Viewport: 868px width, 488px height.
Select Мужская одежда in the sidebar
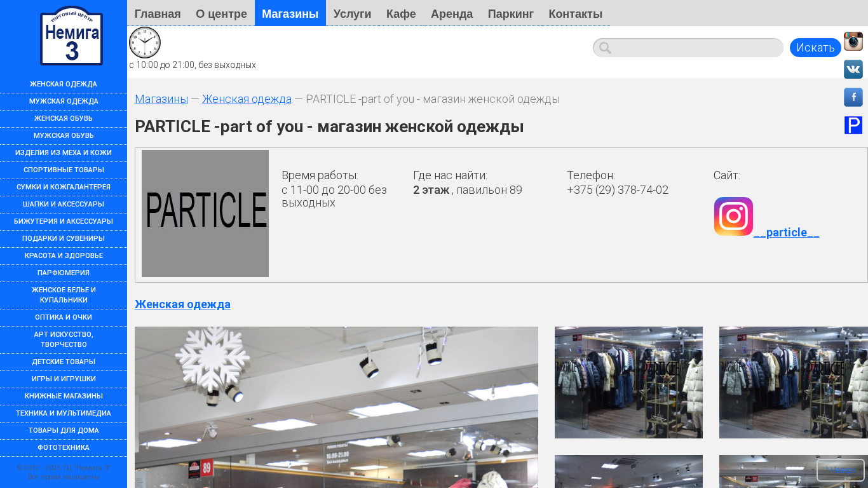coord(64,102)
